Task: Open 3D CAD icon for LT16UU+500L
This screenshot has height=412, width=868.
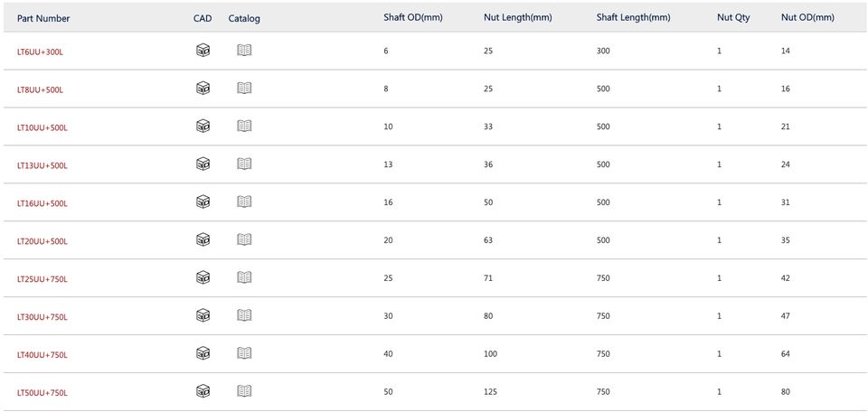Action: pos(203,201)
